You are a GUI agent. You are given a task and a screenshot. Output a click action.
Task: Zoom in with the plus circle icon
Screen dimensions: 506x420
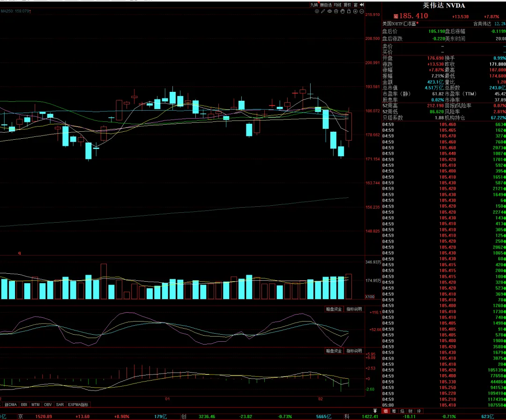[355, 11]
